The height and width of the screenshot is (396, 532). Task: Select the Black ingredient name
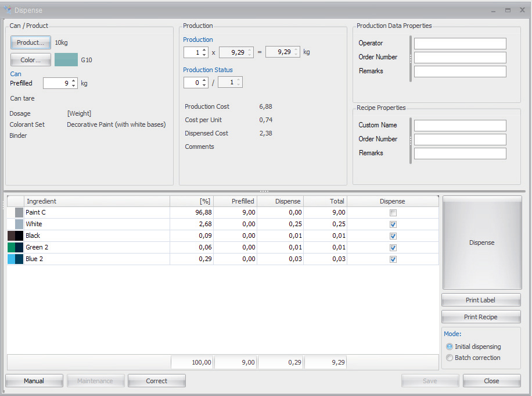(33, 236)
